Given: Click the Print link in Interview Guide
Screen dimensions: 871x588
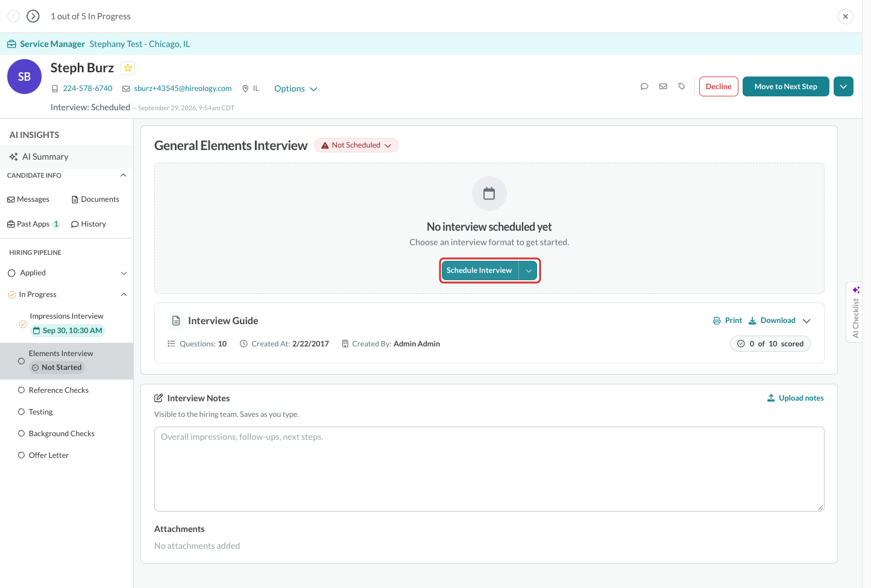Looking at the screenshot, I should coord(728,321).
